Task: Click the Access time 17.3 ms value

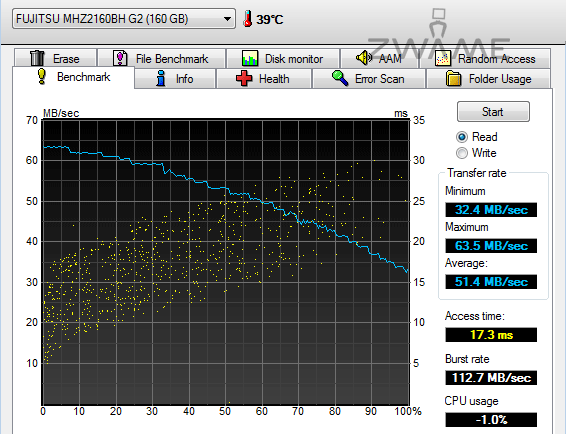Action: click(491, 335)
